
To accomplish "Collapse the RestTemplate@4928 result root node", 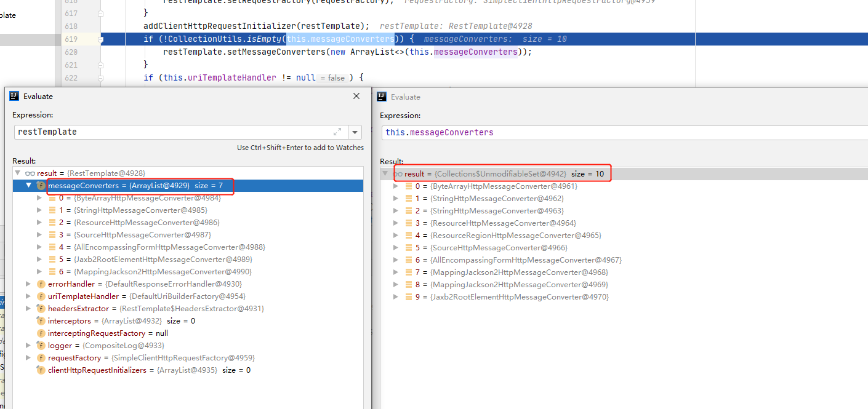I will click(18, 173).
